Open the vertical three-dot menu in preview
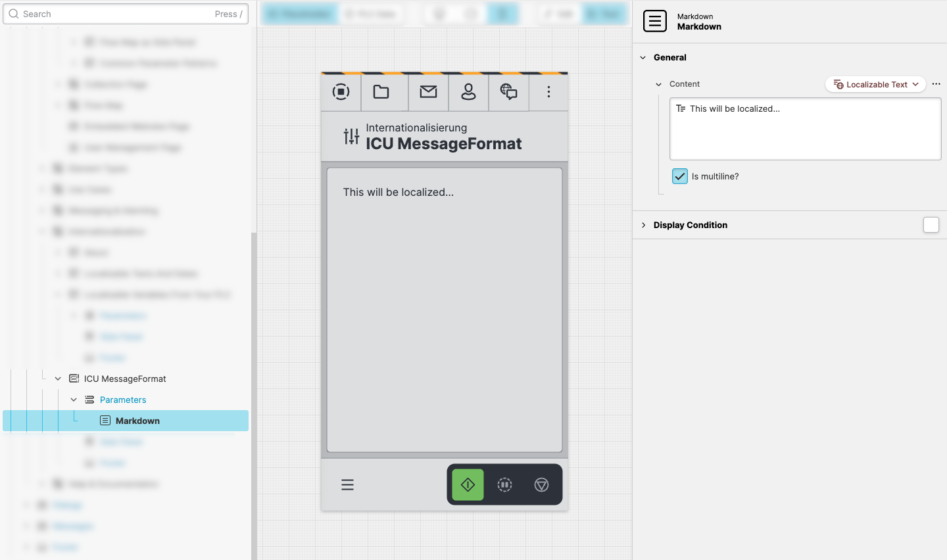This screenshot has width=947, height=560. click(548, 92)
